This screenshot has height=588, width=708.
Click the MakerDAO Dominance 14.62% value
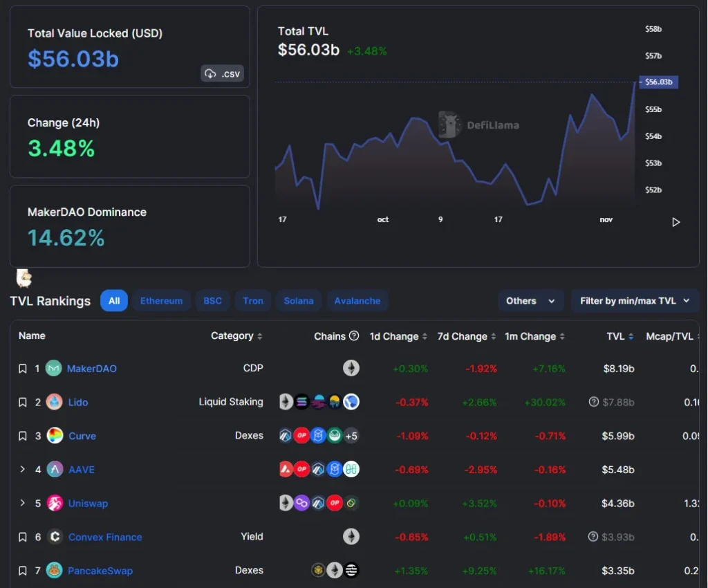(x=66, y=237)
